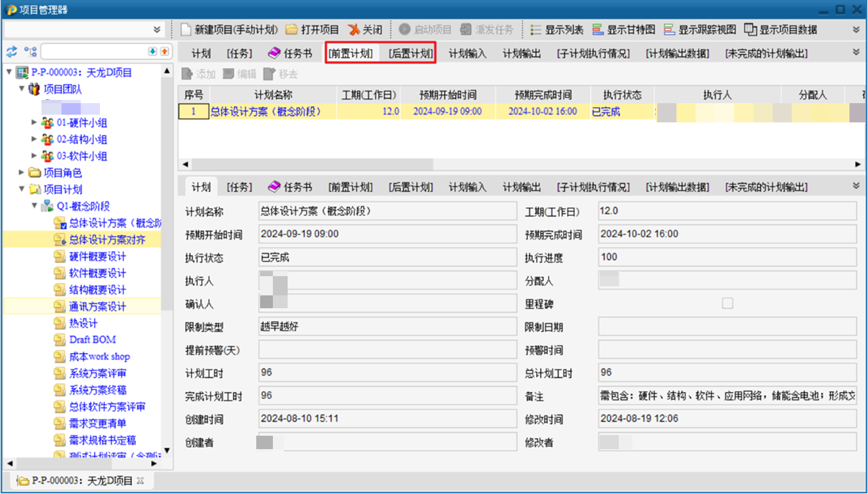The height and width of the screenshot is (494, 868).
Task: Click the tree search input field
Action: 94,51
